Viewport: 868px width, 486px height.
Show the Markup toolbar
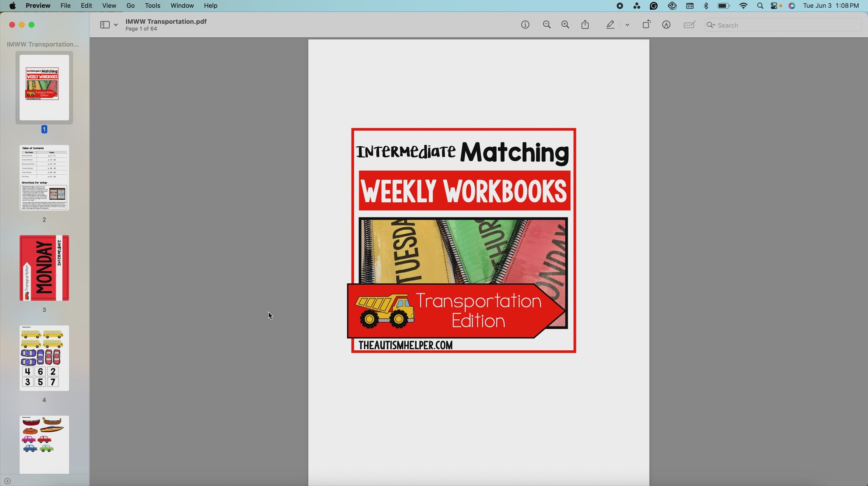pos(666,25)
